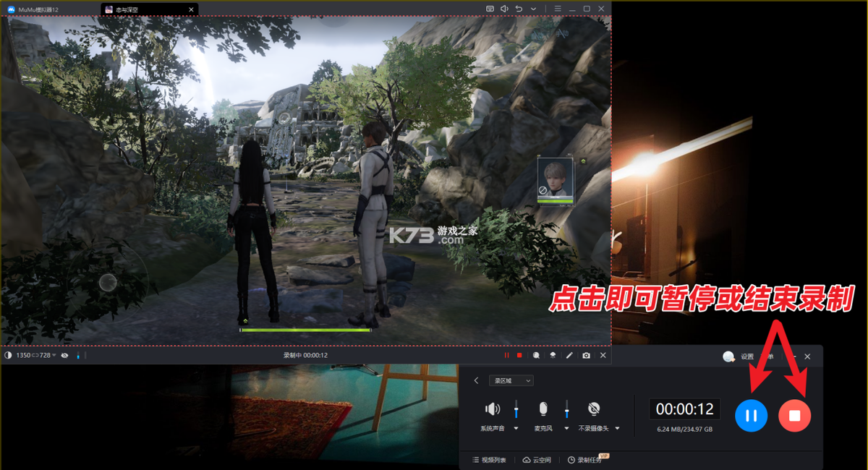
Task: Go back using the left chevron in recorder
Action: (x=476, y=380)
